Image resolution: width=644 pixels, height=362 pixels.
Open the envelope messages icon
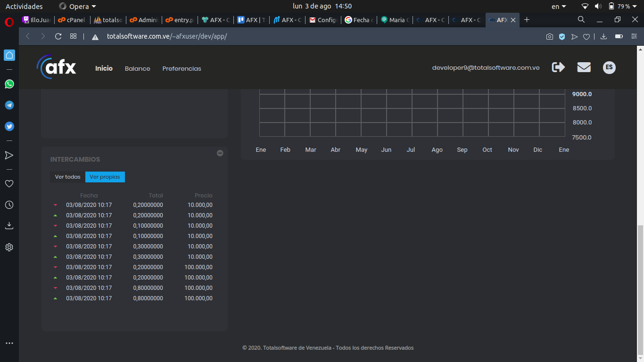(x=584, y=67)
